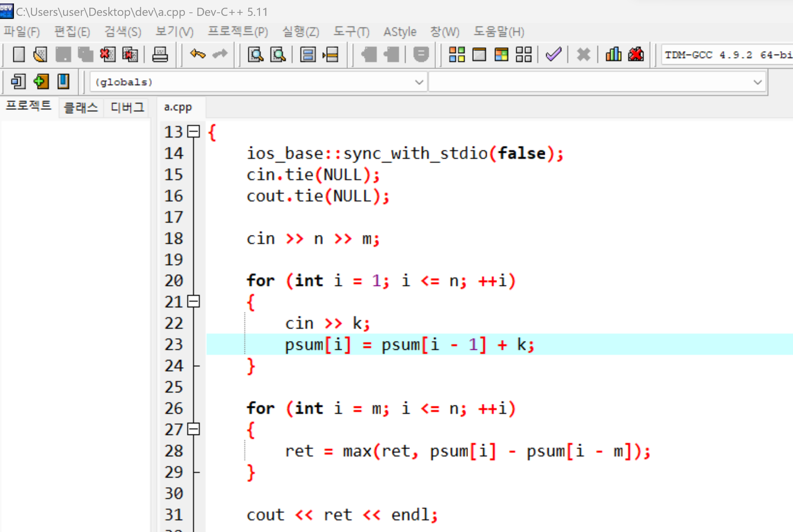793x532 pixels.
Task: Click the Compile colored-grid icon
Action: pyautogui.click(x=456, y=55)
